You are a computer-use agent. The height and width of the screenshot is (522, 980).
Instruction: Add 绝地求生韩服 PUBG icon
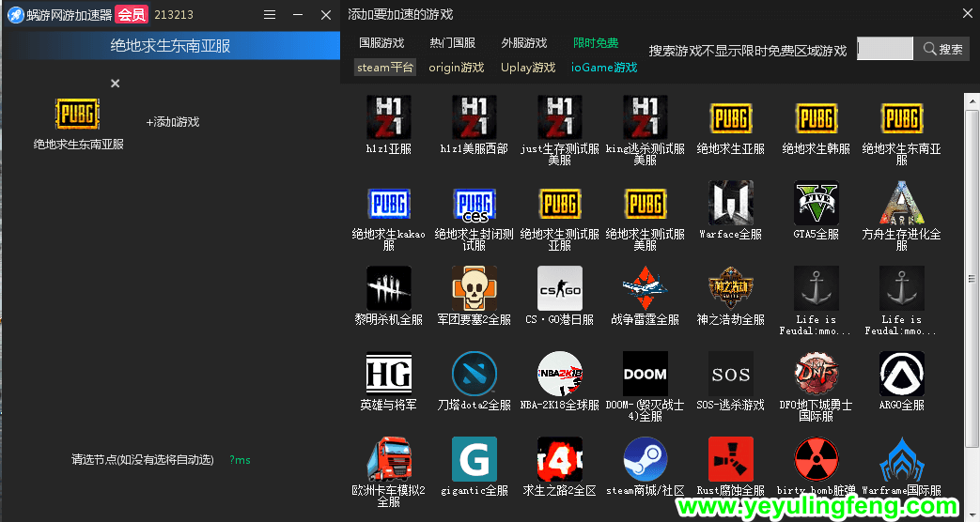pos(817,116)
